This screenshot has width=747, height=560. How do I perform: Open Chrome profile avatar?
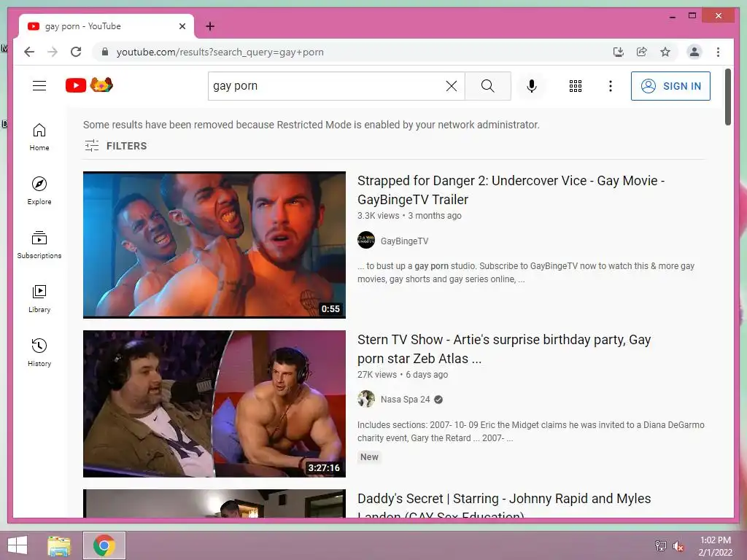click(694, 52)
